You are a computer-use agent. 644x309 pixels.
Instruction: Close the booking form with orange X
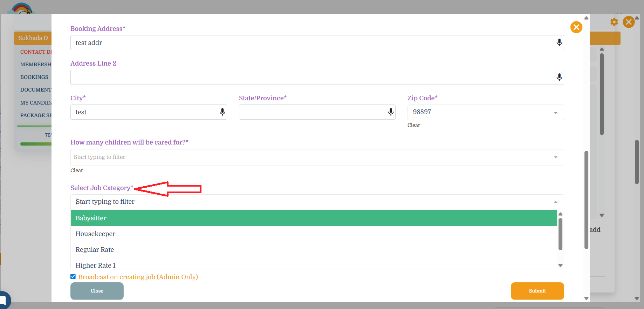[x=576, y=27]
